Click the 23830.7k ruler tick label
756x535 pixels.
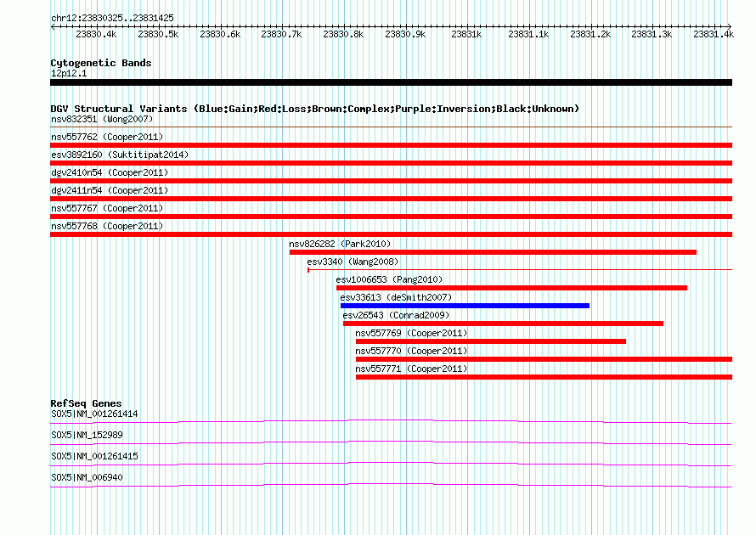[x=281, y=34]
